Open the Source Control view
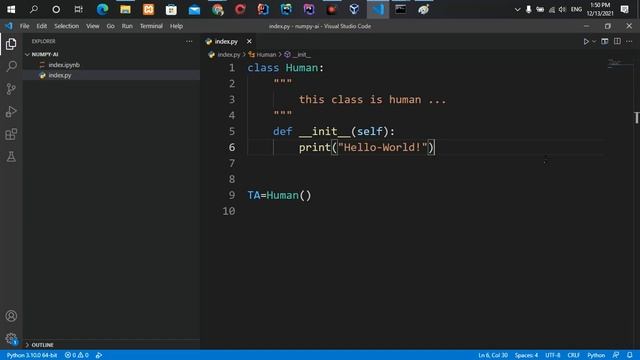This screenshot has width=640, height=360. [x=11, y=89]
